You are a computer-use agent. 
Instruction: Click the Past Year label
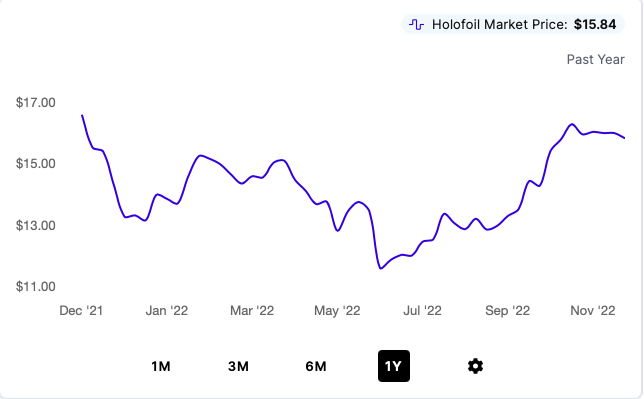(596, 60)
